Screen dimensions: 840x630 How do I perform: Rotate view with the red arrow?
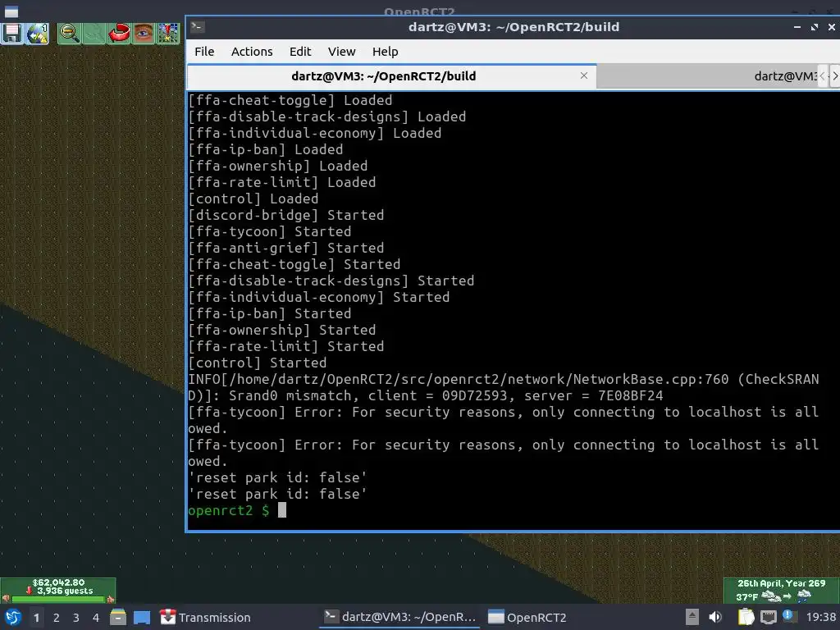118,33
